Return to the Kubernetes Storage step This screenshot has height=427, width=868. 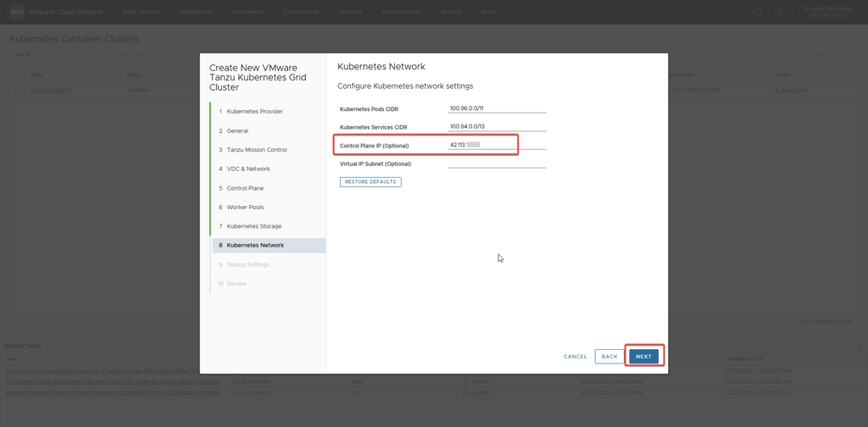pos(253,226)
